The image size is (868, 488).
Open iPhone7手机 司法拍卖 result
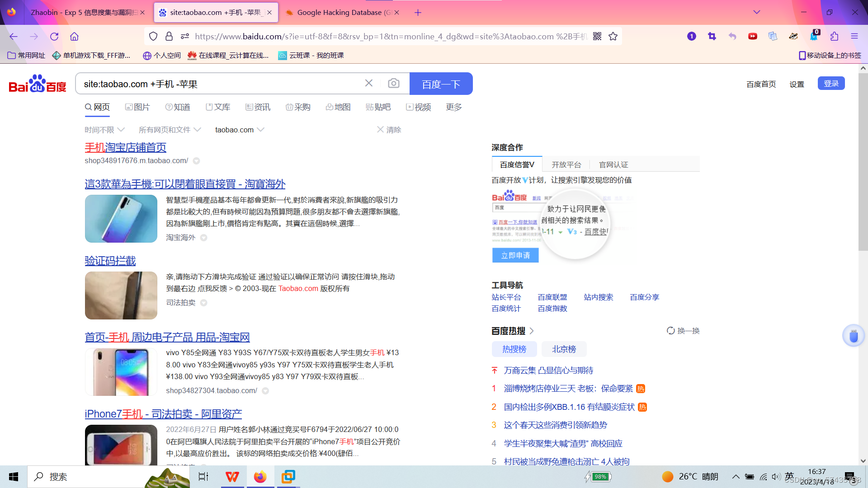click(163, 414)
